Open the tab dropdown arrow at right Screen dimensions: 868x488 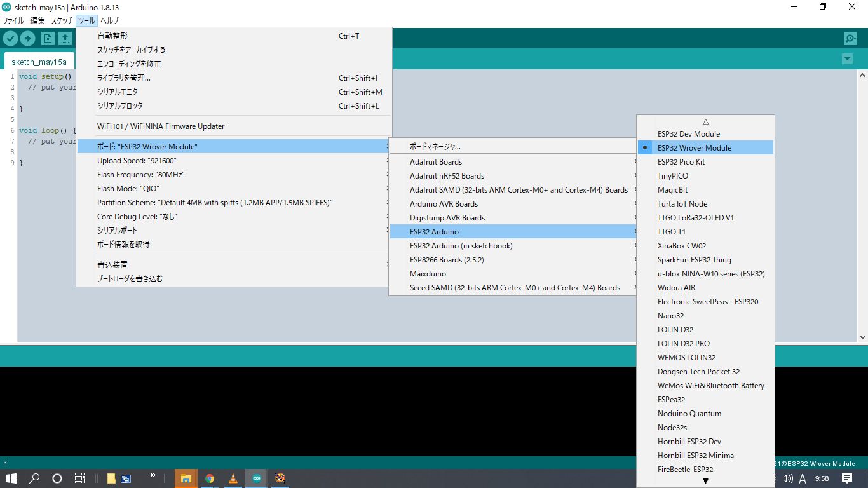(x=847, y=58)
